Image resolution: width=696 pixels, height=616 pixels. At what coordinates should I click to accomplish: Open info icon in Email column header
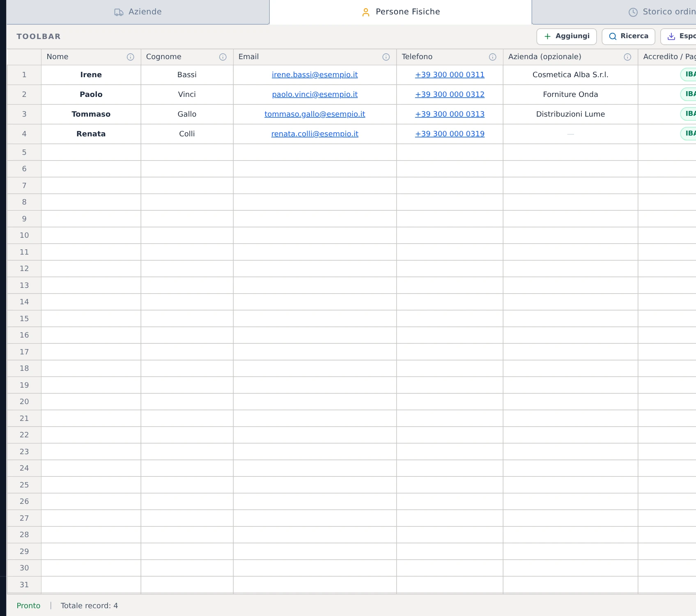click(386, 57)
